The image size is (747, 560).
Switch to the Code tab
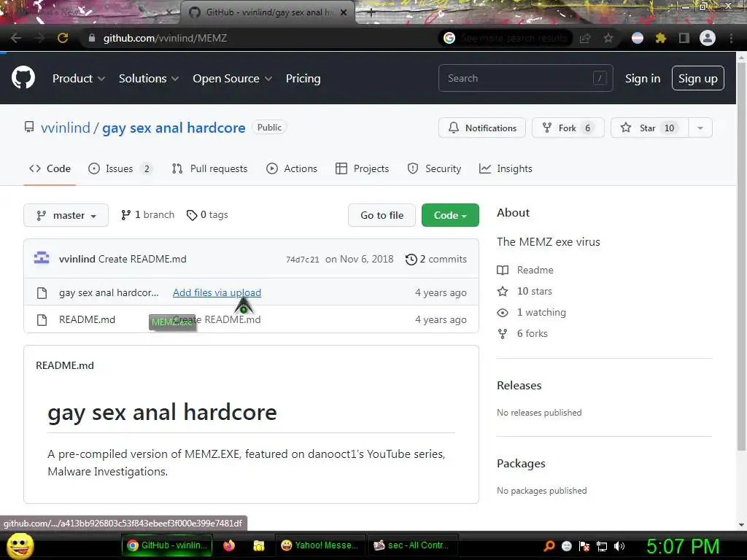(50, 168)
